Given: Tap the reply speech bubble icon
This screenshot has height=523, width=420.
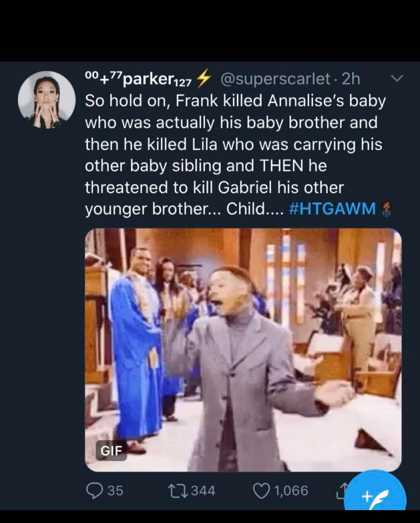Looking at the screenshot, I should [94, 490].
